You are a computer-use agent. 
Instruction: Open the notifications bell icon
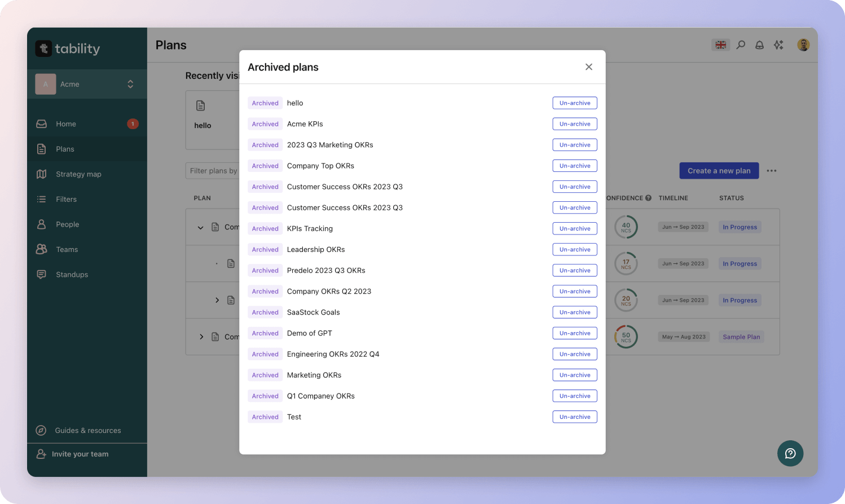click(x=759, y=45)
